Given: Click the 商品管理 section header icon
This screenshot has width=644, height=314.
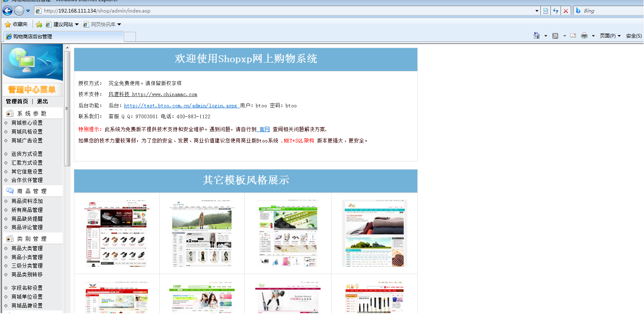Looking at the screenshot, I should pyautogui.click(x=10, y=190).
